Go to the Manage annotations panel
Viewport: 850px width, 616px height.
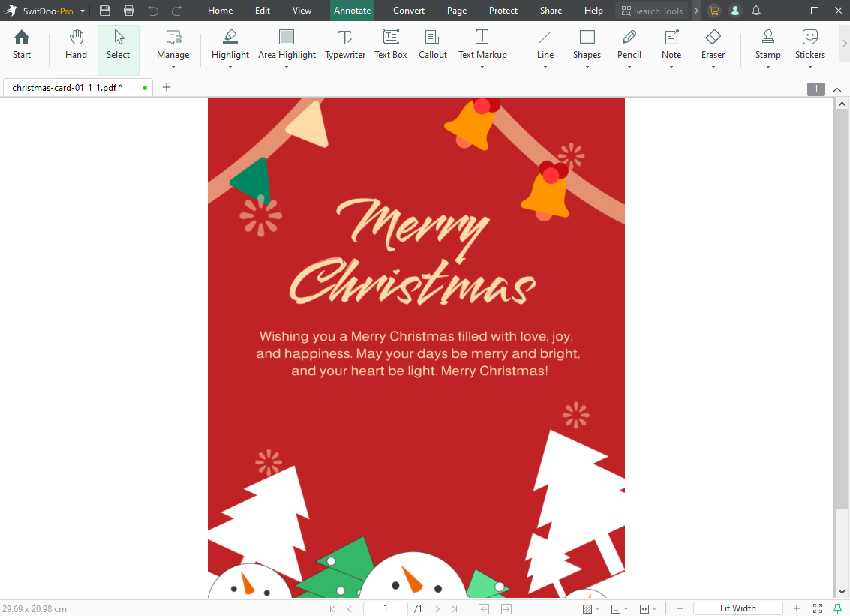click(173, 45)
